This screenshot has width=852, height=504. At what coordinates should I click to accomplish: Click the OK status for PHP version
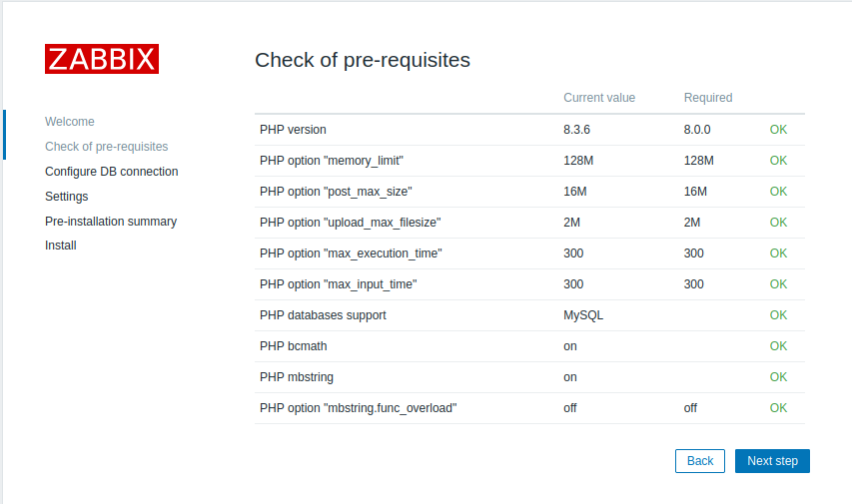click(x=778, y=130)
